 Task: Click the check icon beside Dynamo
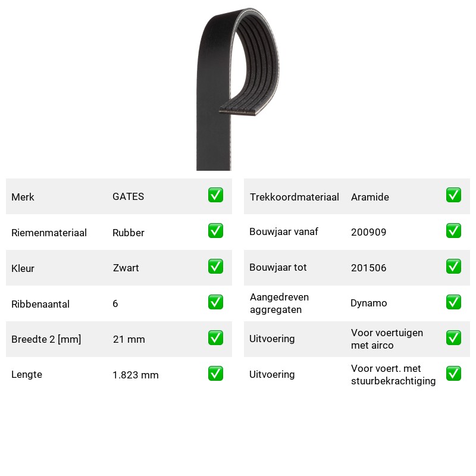453,302
